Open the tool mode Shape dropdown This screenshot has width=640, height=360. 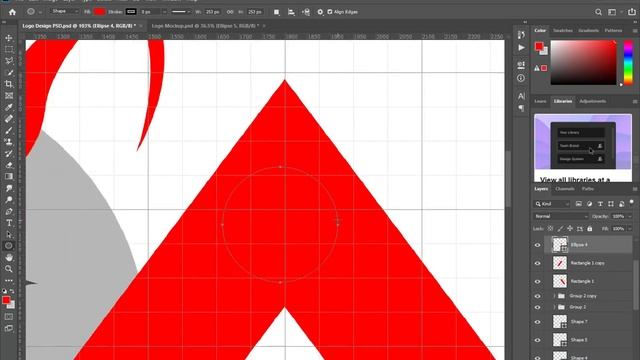click(64, 11)
